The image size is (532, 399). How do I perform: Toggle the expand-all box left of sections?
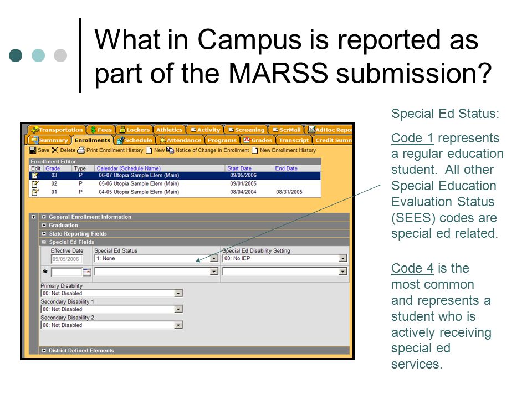[34, 217]
